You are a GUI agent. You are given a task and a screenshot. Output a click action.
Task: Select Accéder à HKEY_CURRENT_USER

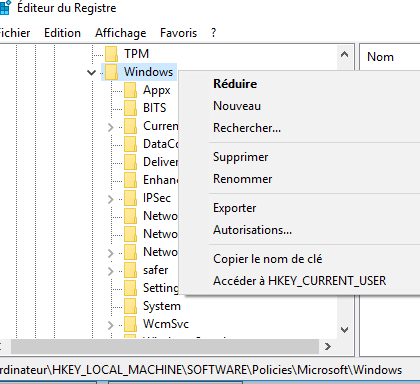pyautogui.click(x=300, y=281)
